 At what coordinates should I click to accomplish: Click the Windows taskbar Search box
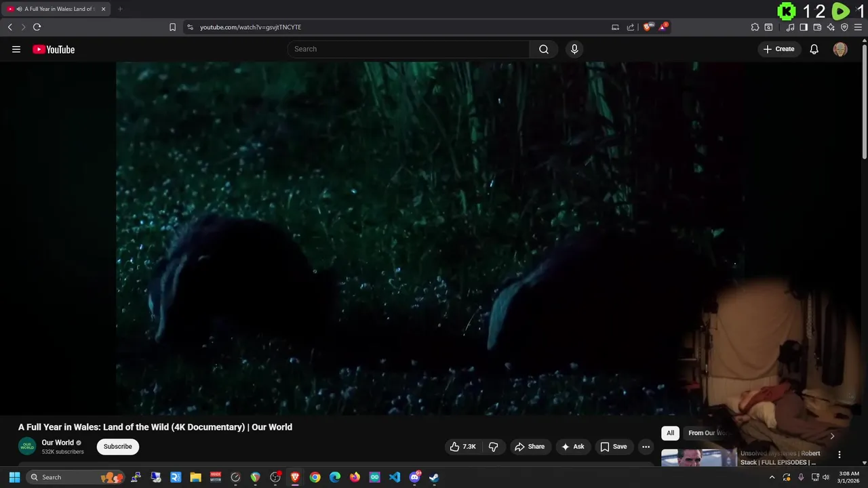click(x=76, y=477)
